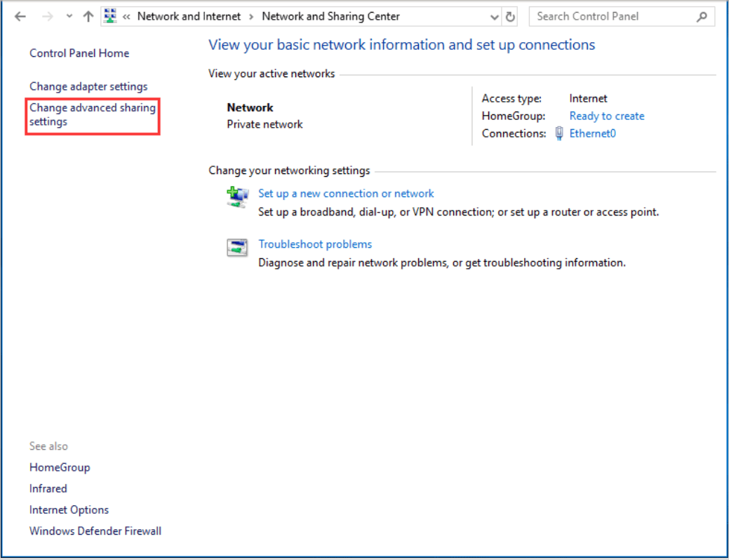Open Windows Defender Firewall link
This screenshot has height=560, width=729.
click(x=95, y=531)
